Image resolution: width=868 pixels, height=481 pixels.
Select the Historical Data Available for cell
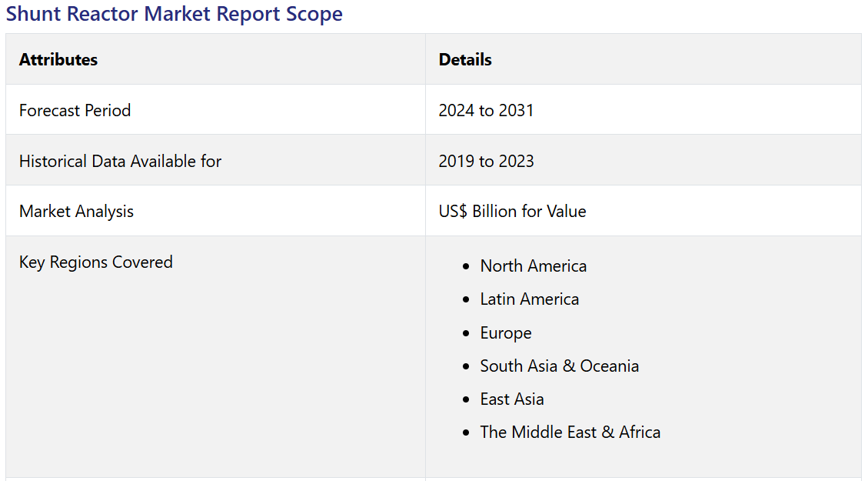pos(120,161)
